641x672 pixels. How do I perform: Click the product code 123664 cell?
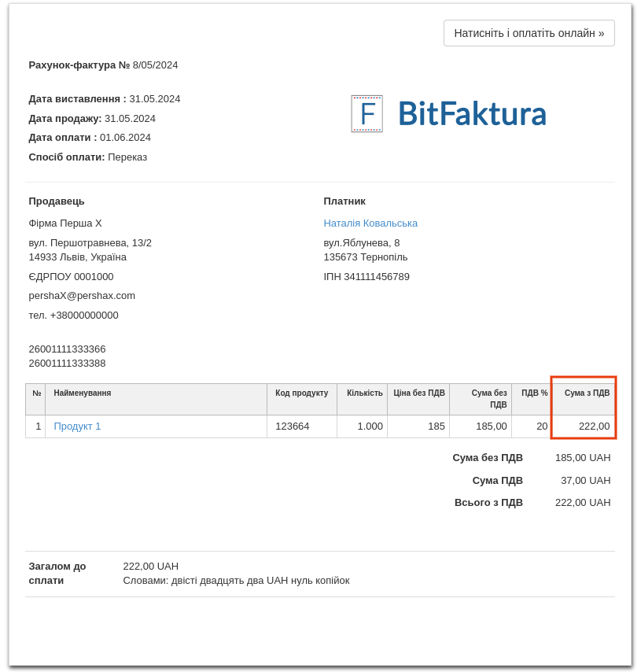click(293, 426)
